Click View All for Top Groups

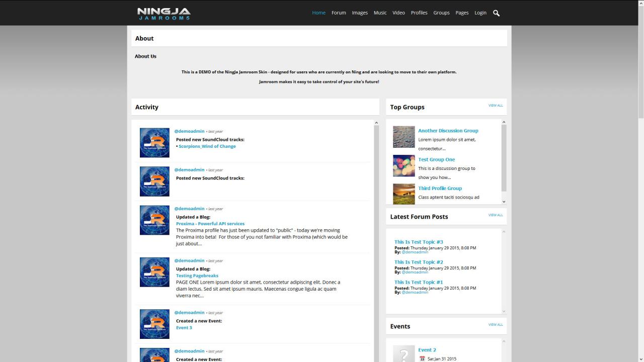click(496, 106)
